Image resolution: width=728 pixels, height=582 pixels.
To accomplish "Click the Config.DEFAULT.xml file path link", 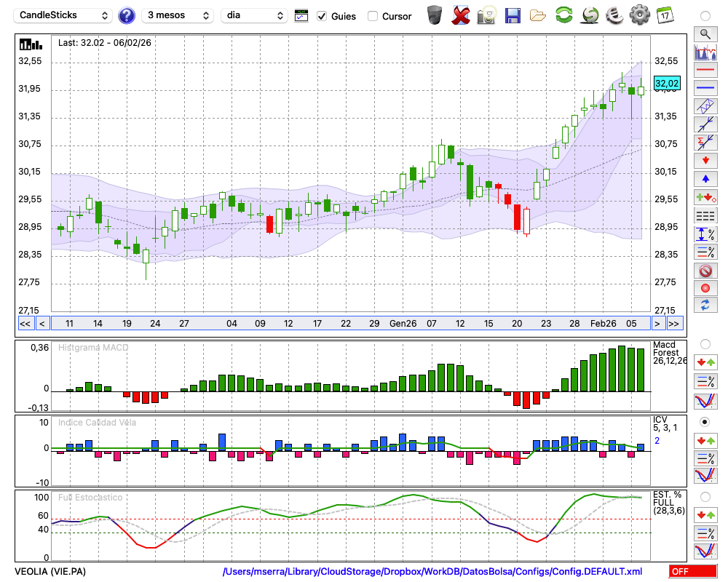I will tap(432, 571).
